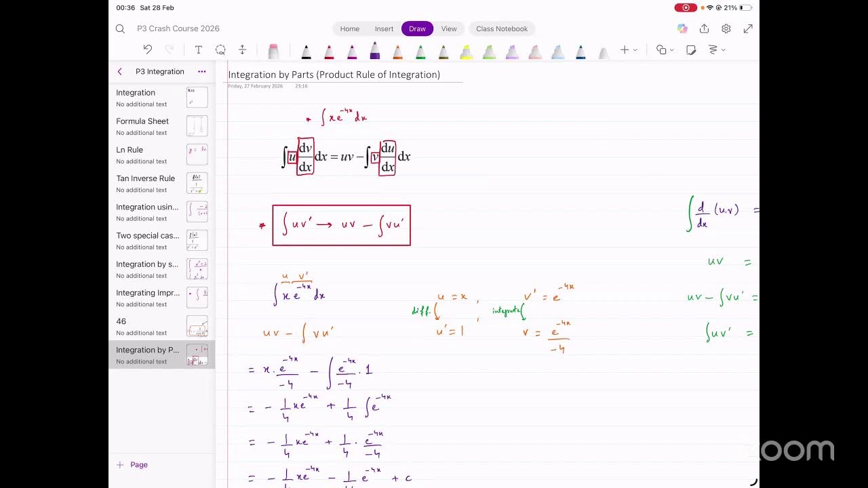Select the red pen

click(x=329, y=52)
